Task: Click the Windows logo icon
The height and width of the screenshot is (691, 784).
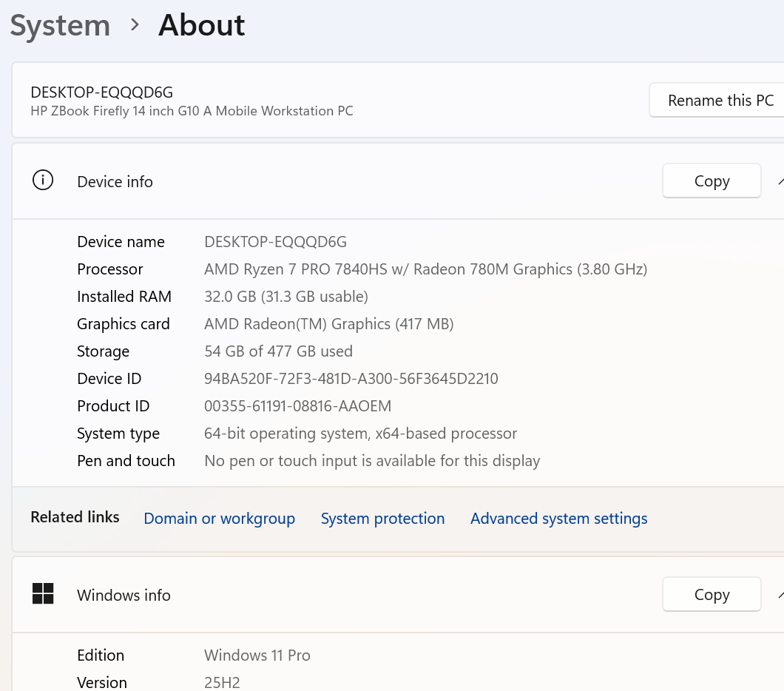Action: click(x=43, y=593)
